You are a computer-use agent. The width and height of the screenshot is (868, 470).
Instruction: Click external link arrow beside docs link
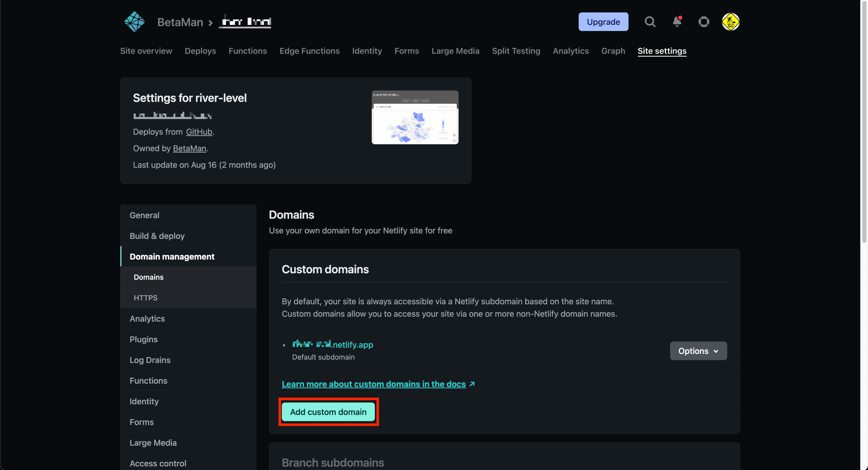point(472,384)
